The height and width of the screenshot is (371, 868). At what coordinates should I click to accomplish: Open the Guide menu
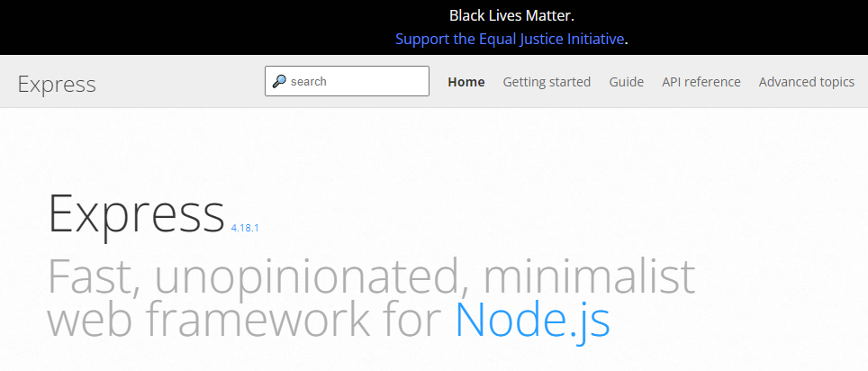pyautogui.click(x=626, y=82)
